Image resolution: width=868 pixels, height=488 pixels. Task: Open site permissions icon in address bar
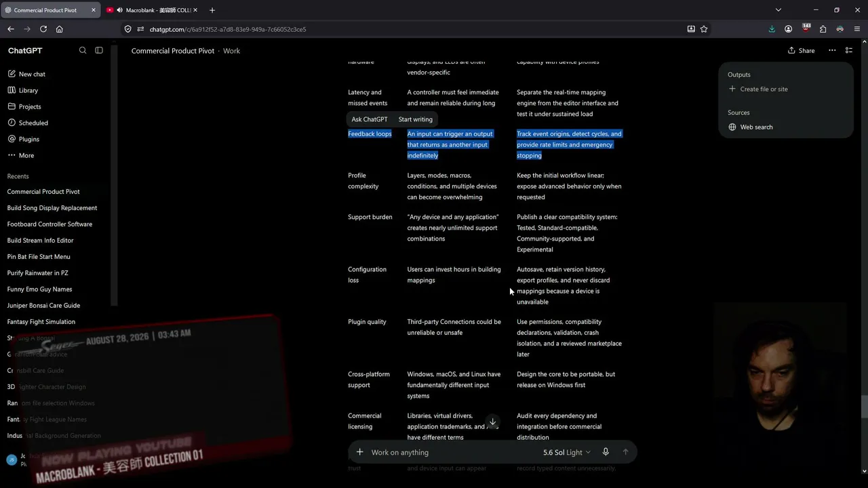(140, 29)
